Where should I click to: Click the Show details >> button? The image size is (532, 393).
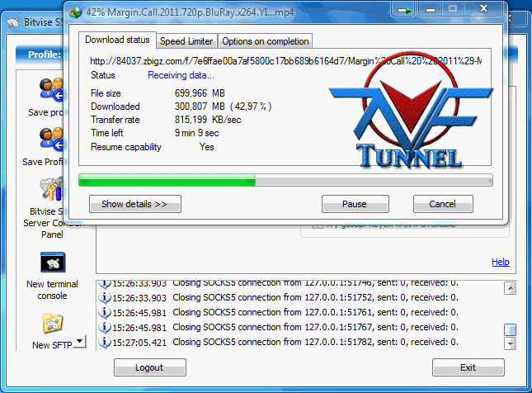[x=135, y=204]
